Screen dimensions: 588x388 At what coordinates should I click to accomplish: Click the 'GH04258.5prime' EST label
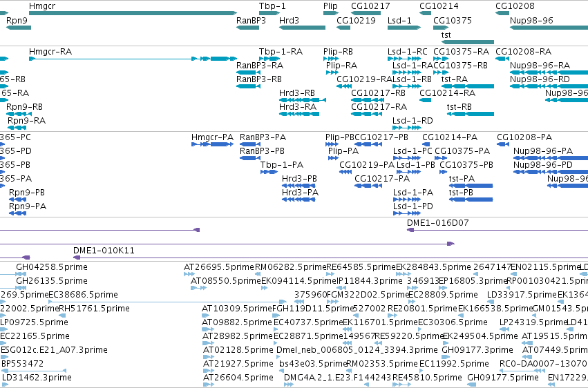pos(52,267)
